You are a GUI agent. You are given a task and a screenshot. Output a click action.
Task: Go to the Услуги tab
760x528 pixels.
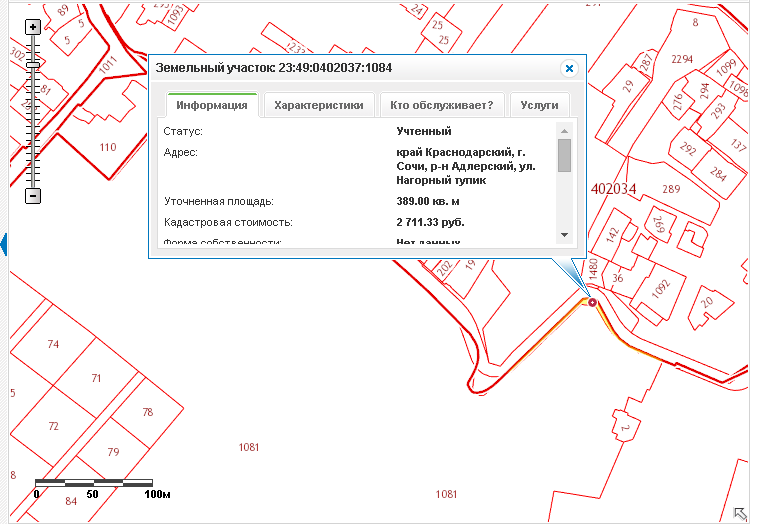(540, 105)
